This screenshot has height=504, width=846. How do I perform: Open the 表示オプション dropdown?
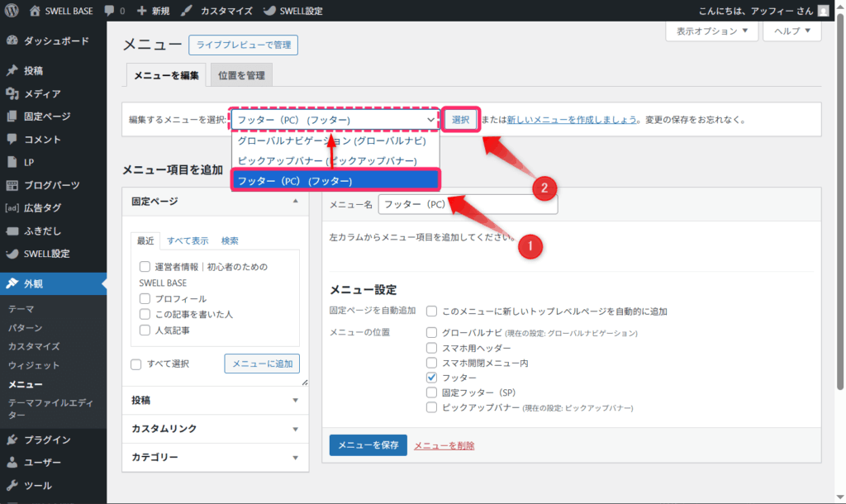click(711, 31)
